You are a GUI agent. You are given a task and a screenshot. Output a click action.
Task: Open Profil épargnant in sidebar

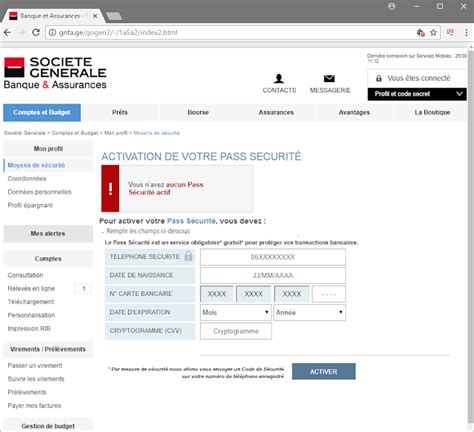[30, 205]
